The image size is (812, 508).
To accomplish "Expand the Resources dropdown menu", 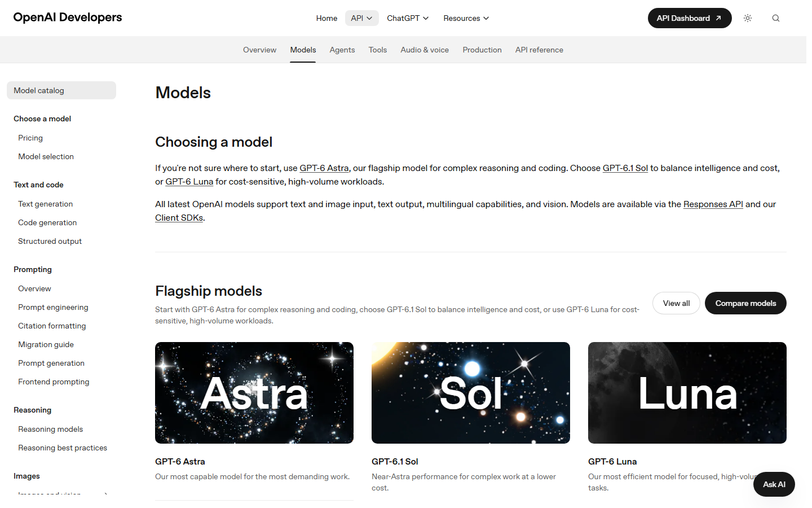I will (466, 18).
